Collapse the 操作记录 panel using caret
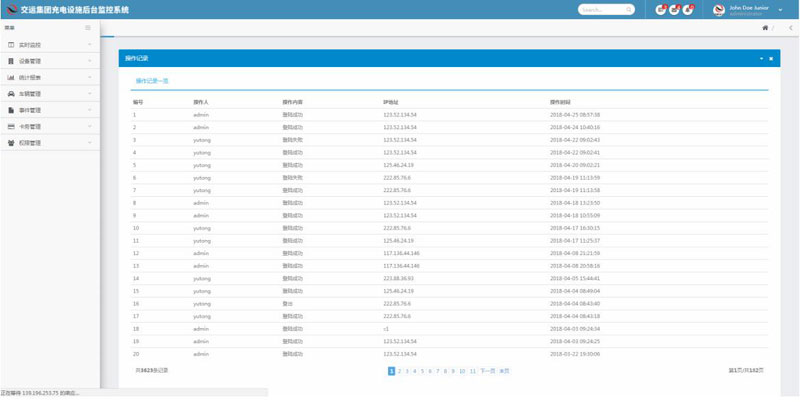Image resolution: width=800 pixels, height=402 pixels. pyautogui.click(x=760, y=59)
